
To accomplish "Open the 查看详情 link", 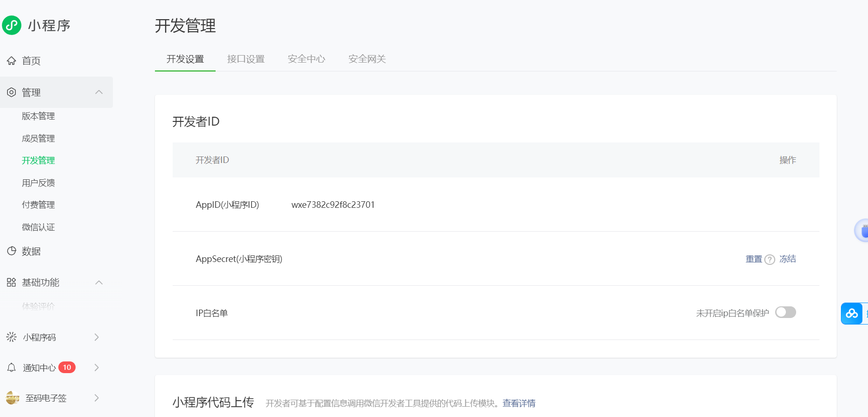I will (519, 403).
